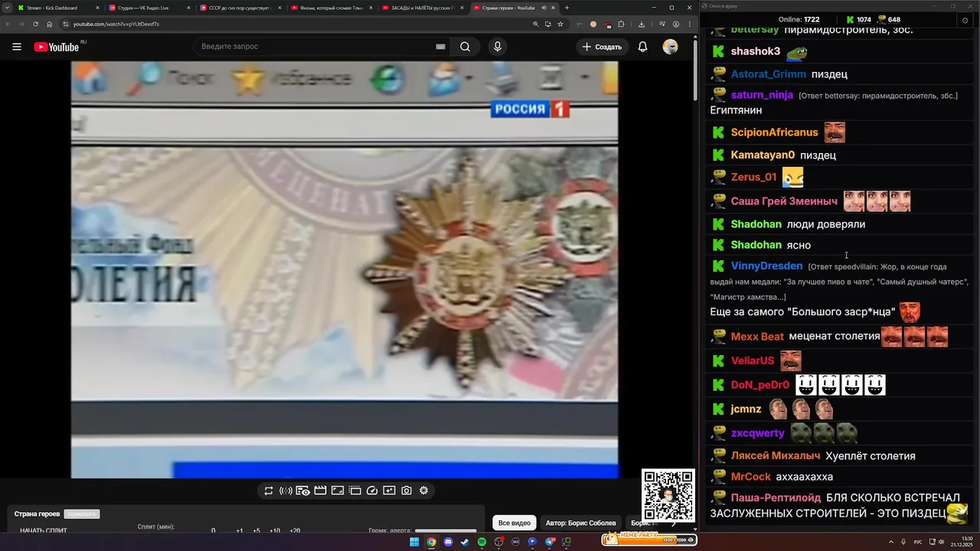The image size is (980, 551).
Task: Click the Копировать button near Страна героев
Action: [x=82, y=514]
